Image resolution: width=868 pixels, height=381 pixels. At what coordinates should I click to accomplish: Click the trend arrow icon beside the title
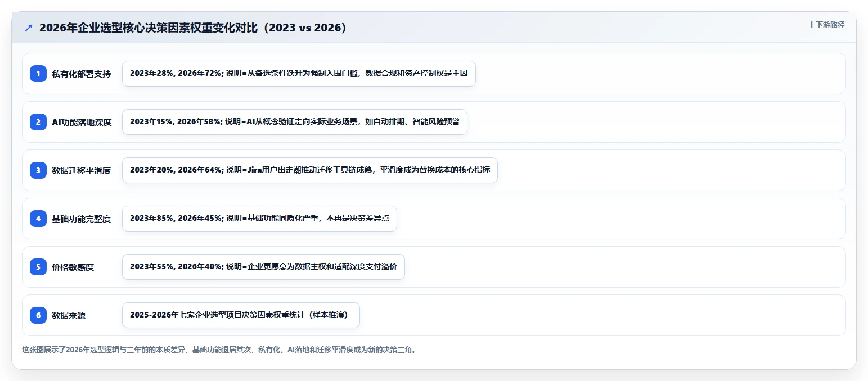tap(29, 28)
